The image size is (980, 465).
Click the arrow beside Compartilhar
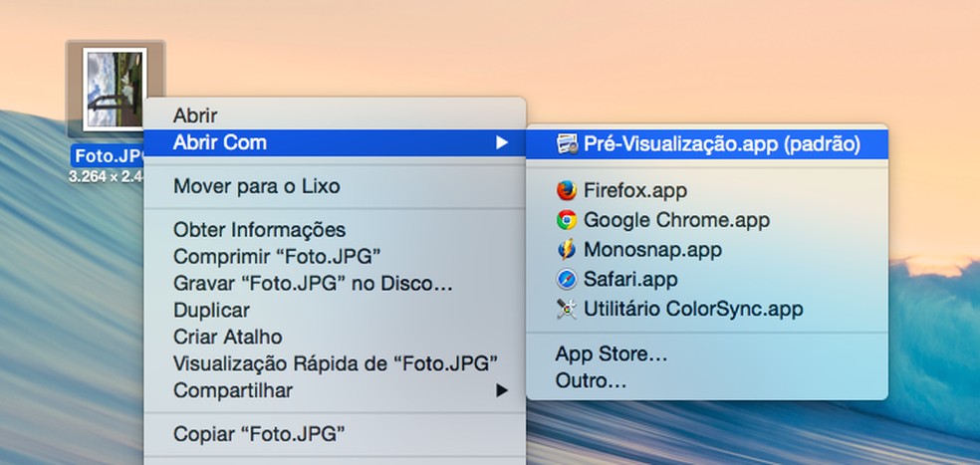[x=501, y=391]
